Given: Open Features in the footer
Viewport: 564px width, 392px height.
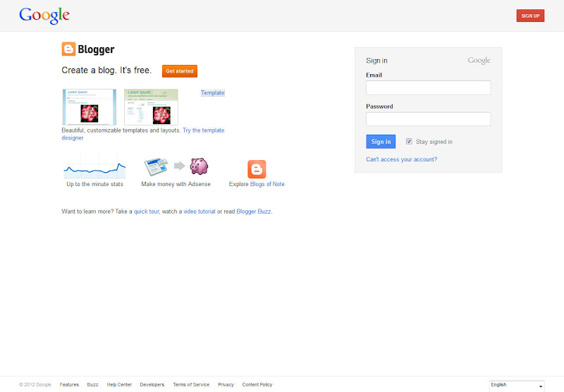Looking at the screenshot, I should pyautogui.click(x=69, y=384).
